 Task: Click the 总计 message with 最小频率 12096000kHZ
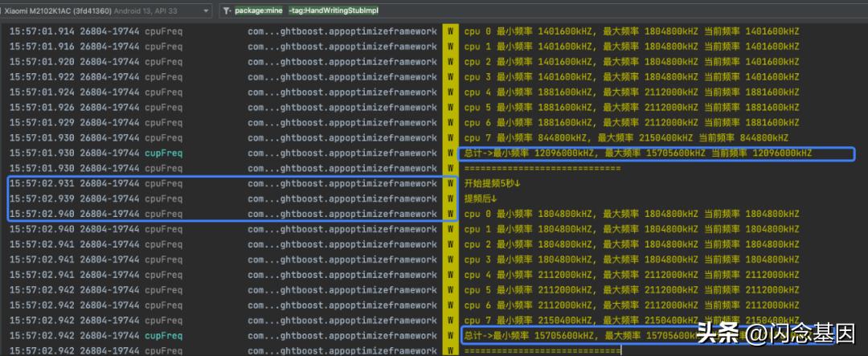pyautogui.click(x=638, y=153)
